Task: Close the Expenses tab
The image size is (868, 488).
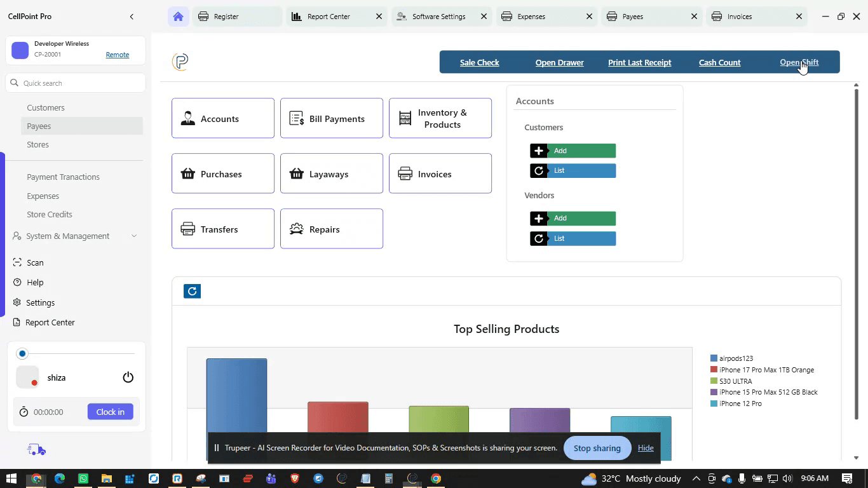Action: (x=589, y=17)
